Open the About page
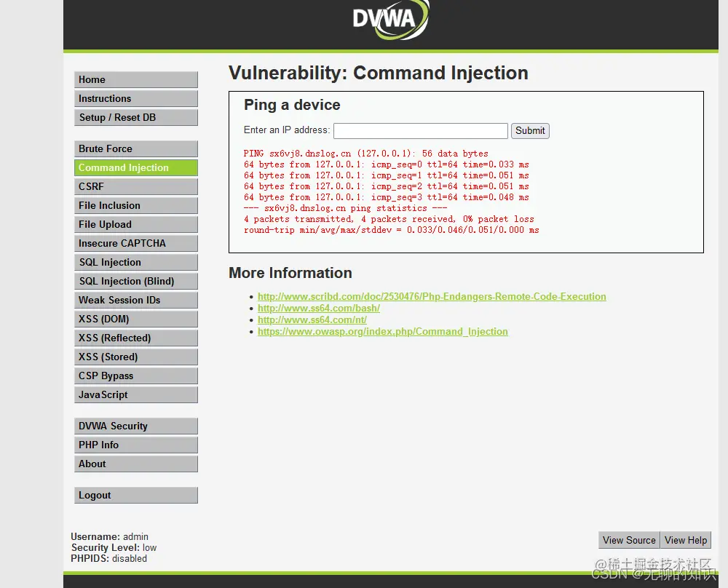 click(136, 464)
